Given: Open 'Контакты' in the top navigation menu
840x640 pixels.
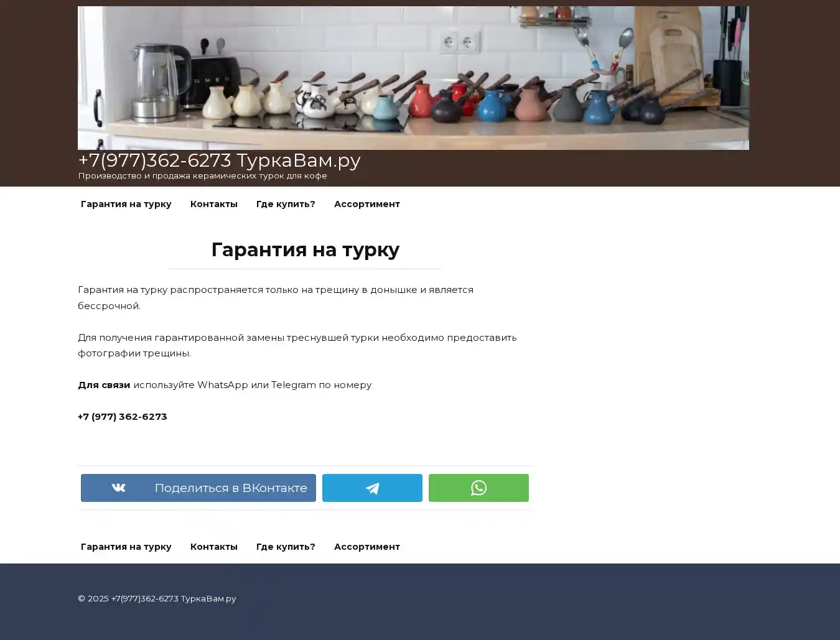Looking at the screenshot, I should [x=213, y=204].
